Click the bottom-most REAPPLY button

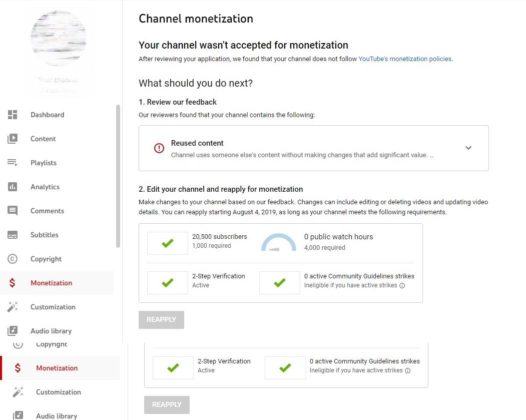[x=167, y=405]
